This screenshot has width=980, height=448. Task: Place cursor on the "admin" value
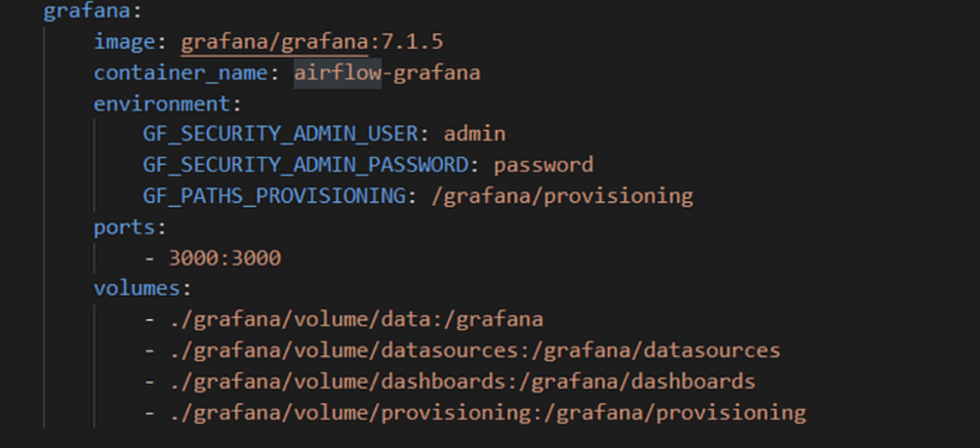coord(474,134)
